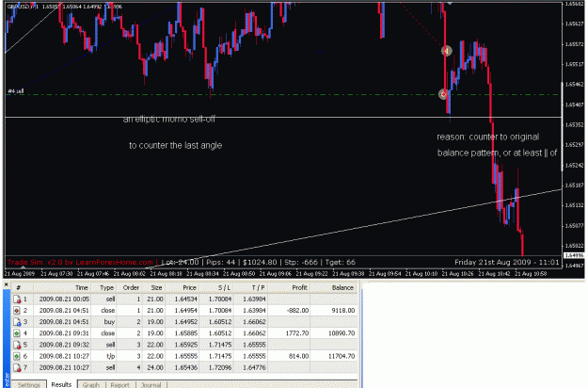This screenshot has width=588, height=388.
Task: Sort by the S / L column header
Action: [216, 288]
